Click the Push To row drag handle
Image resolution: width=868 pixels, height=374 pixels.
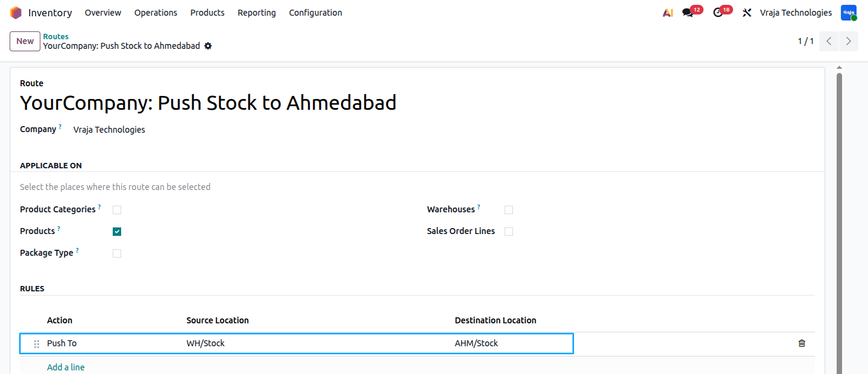click(x=37, y=344)
